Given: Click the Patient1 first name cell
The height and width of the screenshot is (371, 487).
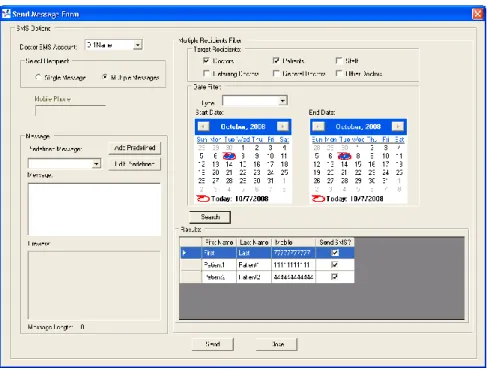Looking at the screenshot, I should [219, 265].
